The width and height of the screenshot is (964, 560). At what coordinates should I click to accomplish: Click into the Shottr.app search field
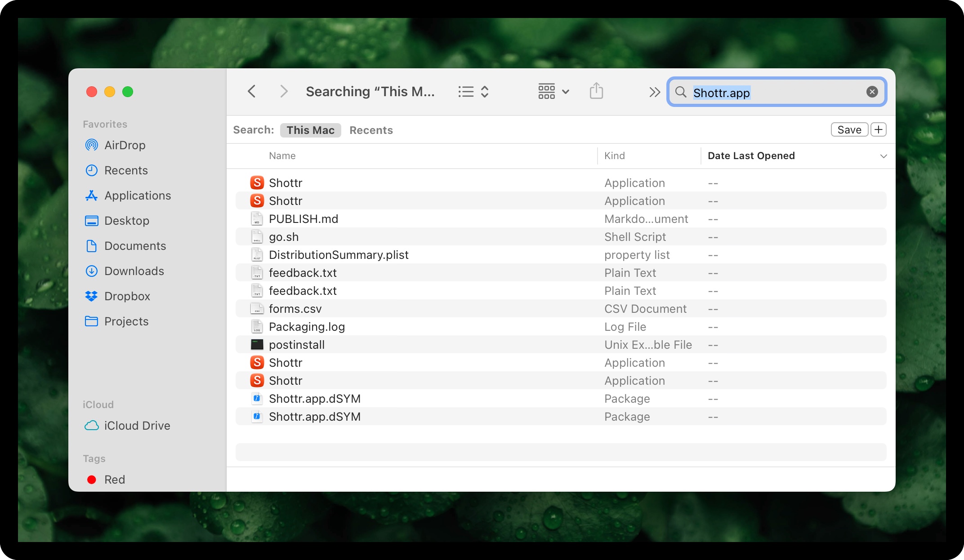tap(777, 92)
